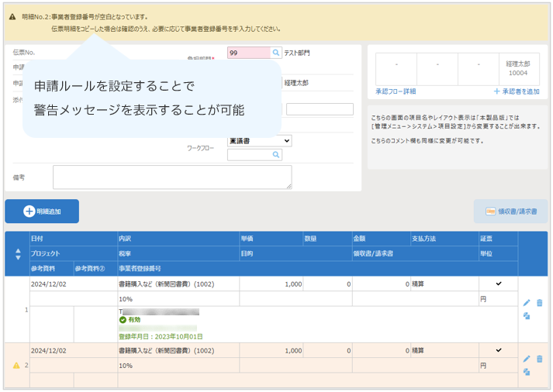
Task: Click the 金額 column header
Action: coord(359,239)
